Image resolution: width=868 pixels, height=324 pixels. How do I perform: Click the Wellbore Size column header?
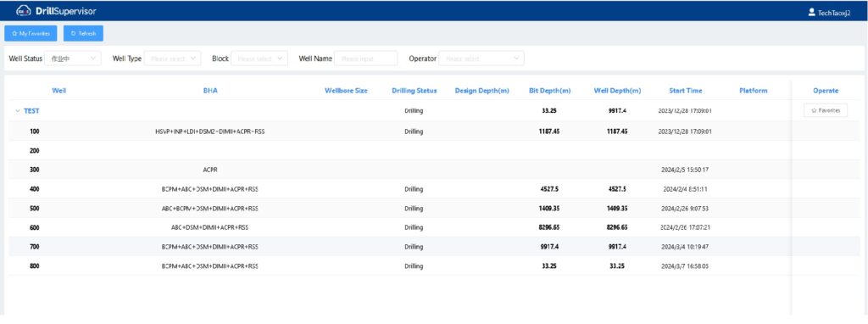pos(346,91)
